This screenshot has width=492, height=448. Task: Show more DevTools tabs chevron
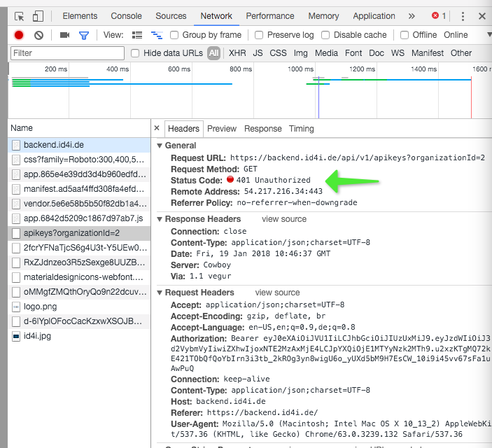(x=412, y=16)
